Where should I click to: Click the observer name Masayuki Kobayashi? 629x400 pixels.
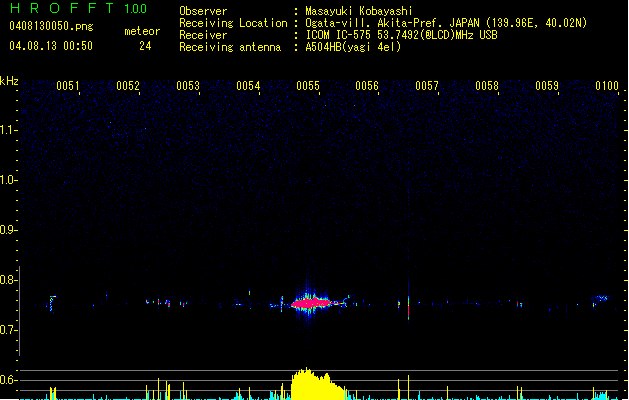pos(359,11)
